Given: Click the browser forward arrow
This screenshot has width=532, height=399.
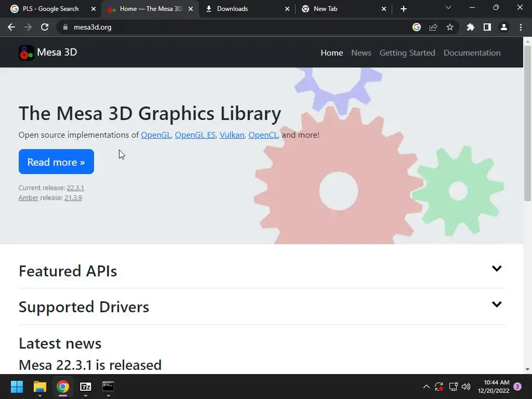Looking at the screenshot, I should click(28, 27).
